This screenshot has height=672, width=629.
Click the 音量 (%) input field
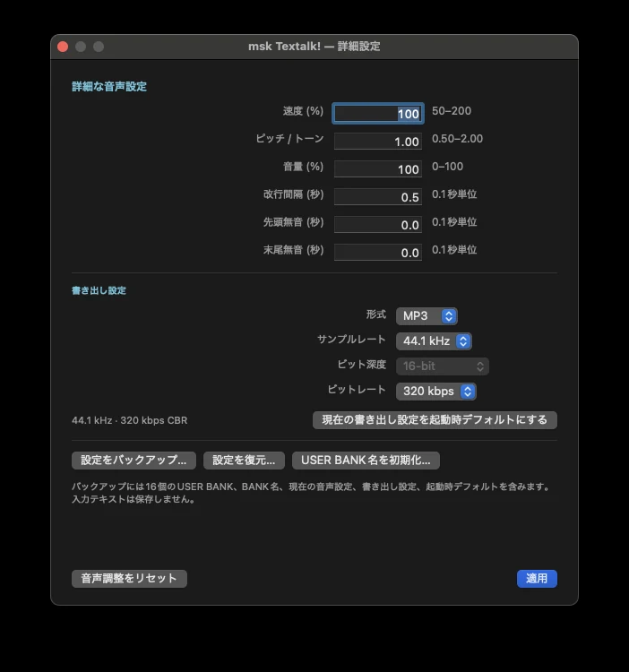(378, 169)
